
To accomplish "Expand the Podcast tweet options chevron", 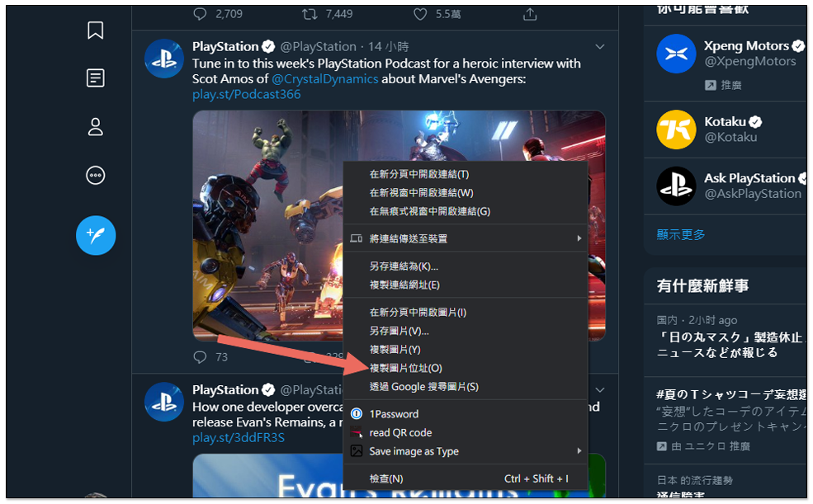I will pyautogui.click(x=600, y=47).
